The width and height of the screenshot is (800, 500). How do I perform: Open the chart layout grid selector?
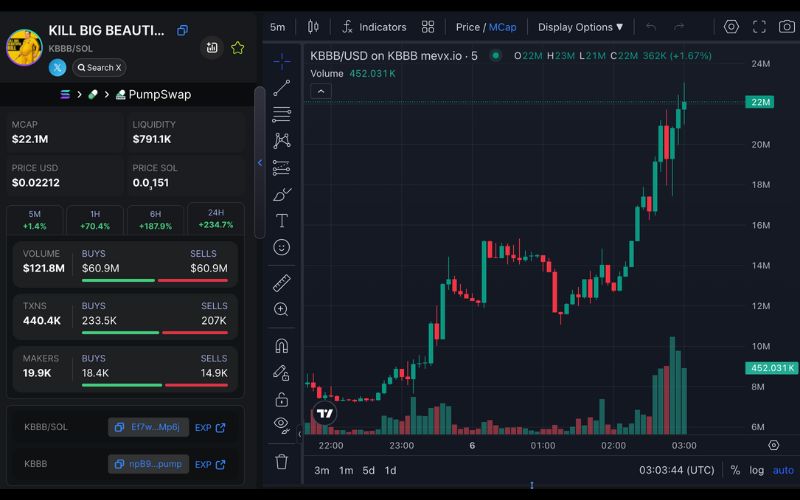pyautogui.click(x=428, y=27)
